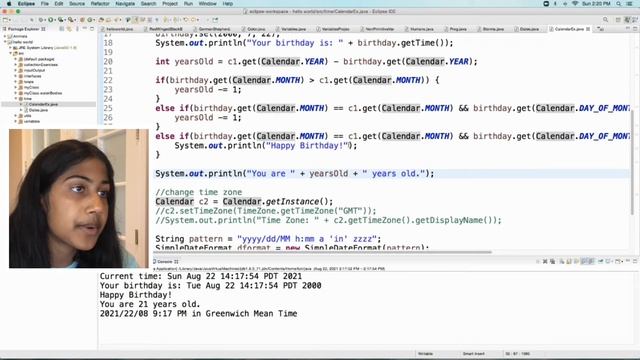Click the Debug bug icon in toolbar
640x360 pixels.
point(41,20)
